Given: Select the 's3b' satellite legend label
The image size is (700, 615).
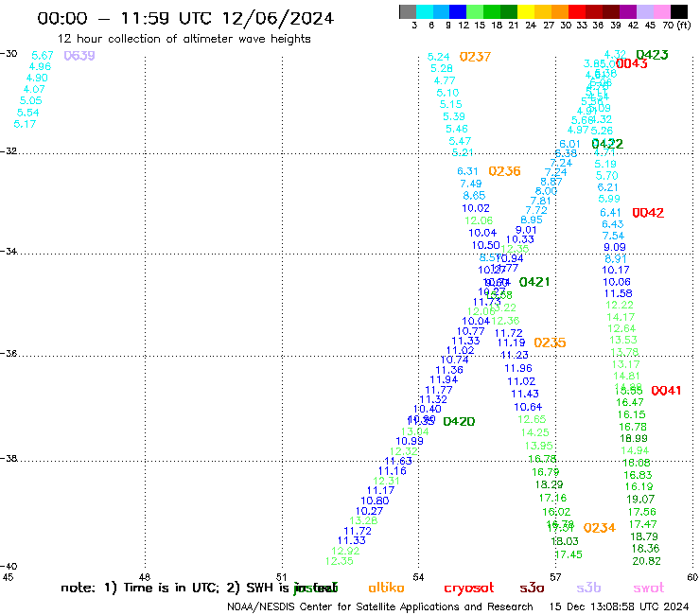Looking at the screenshot, I should click(588, 588).
